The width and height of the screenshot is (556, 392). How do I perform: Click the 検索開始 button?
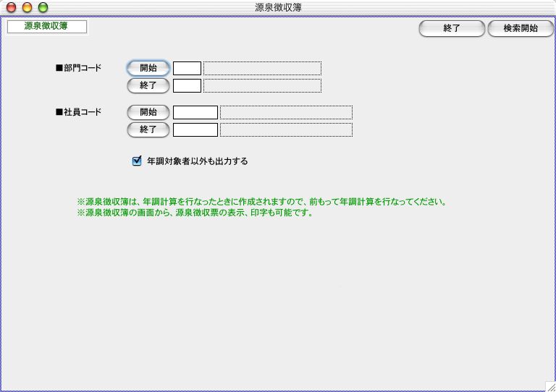[x=520, y=29]
